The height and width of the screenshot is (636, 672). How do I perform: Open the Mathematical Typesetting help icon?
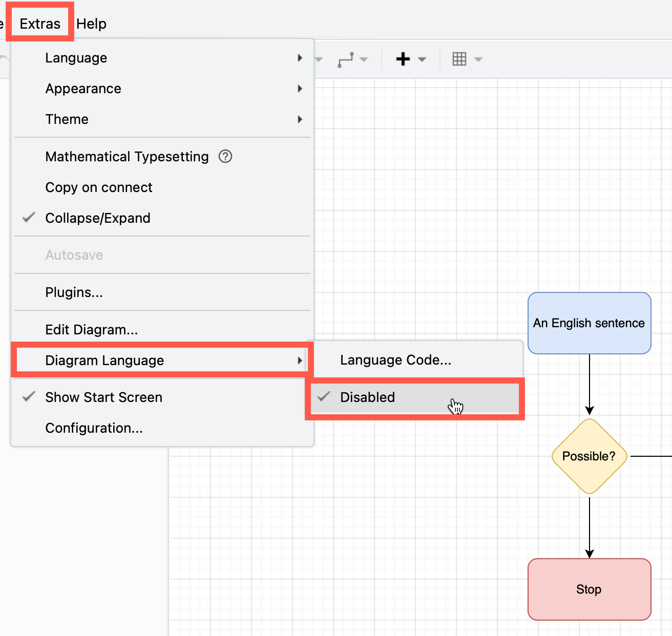click(225, 157)
